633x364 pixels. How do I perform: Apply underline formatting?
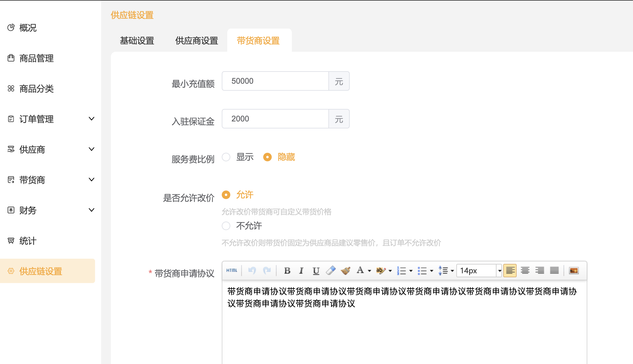(316, 271)
